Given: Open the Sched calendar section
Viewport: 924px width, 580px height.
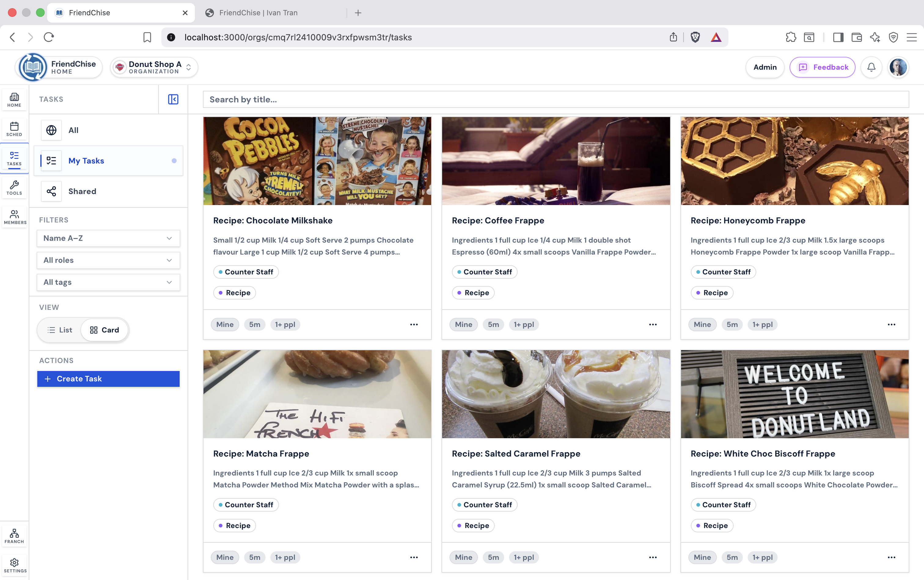Looking at the screenshot, I should 14,129.
